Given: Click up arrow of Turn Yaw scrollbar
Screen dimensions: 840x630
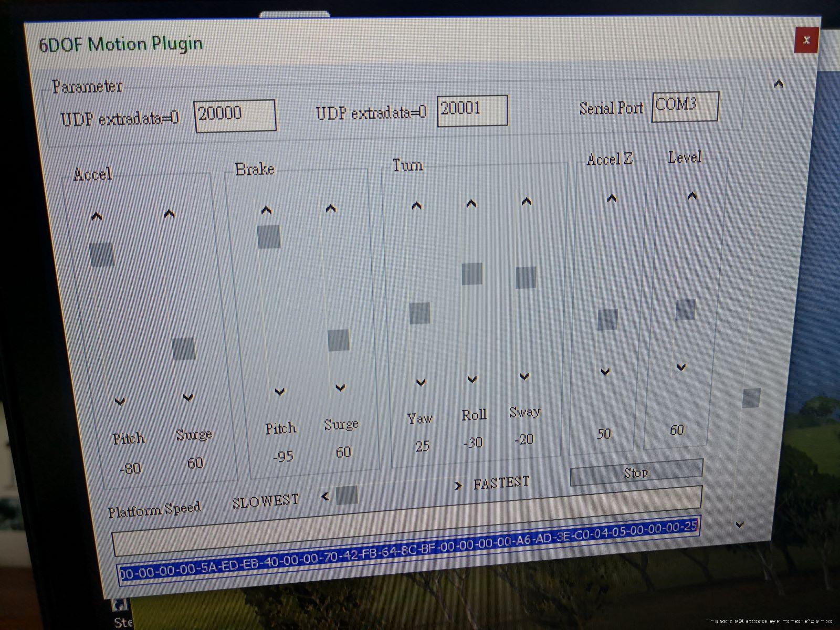Looking at the screenshot, I should 416,206.
